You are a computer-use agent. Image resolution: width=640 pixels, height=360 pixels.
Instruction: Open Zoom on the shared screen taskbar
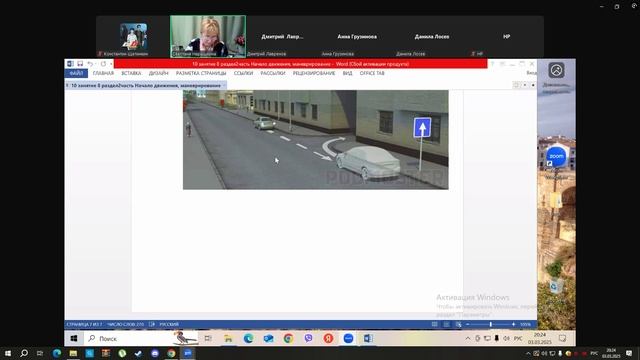click(348, 338)
